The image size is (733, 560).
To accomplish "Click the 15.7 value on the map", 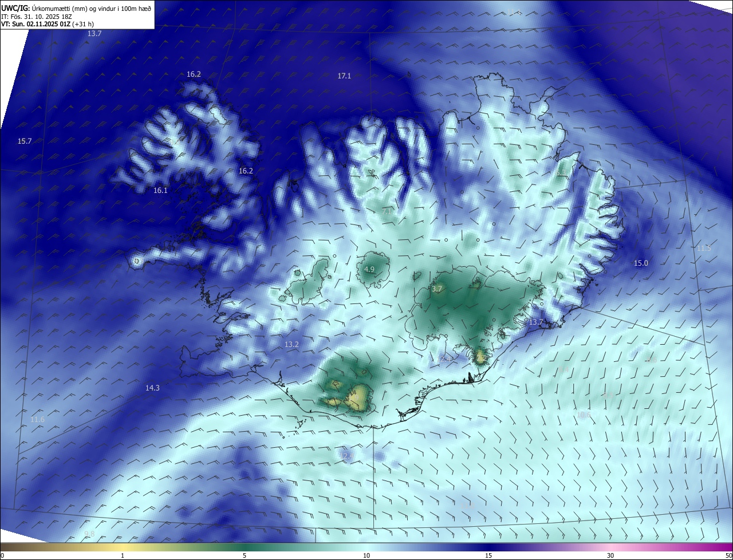I will click(25, 141).
